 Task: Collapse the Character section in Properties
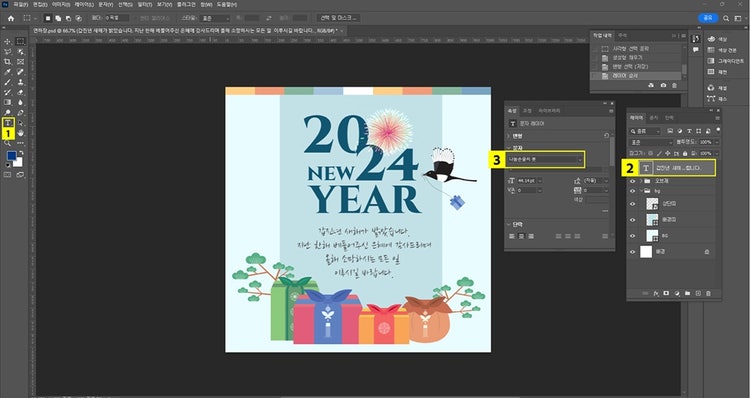tap(509, 148)
